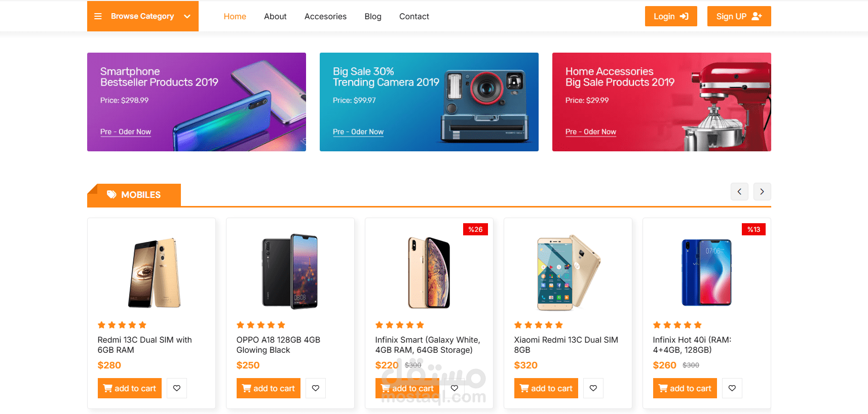Click heart icon on Xiaomi Redmi 13C
The image size is (868, 414).
pyautogui.click(x=593, y=388)
